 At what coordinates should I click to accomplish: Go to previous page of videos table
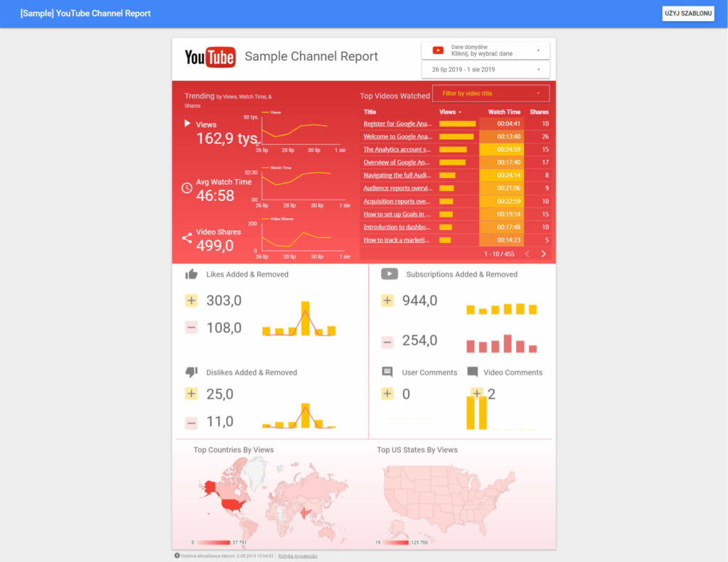(527, 254)
